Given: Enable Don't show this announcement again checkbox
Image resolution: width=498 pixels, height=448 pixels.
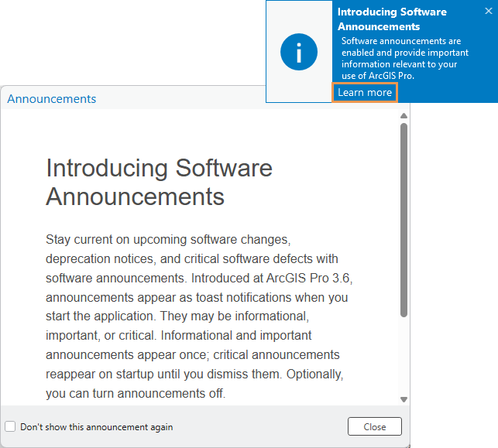Looking at the screenshot, I should pos(10,427).
